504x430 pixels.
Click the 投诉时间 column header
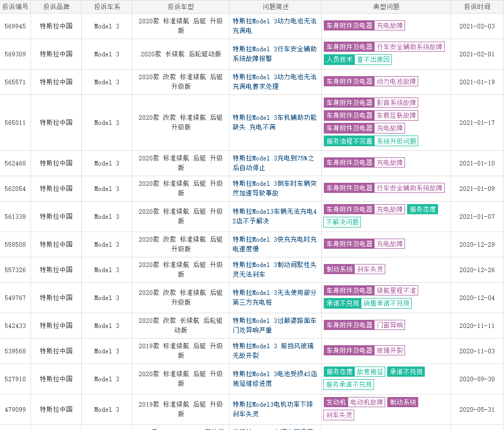[x=477, y=7]
